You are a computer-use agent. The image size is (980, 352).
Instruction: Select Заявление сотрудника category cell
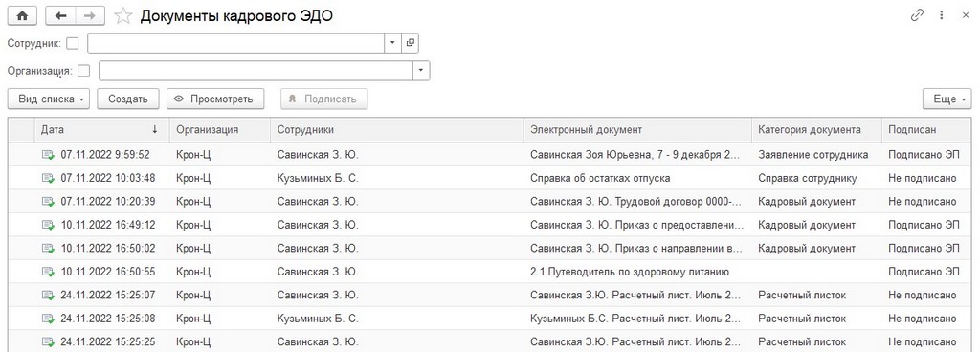[x=813, y=155]
